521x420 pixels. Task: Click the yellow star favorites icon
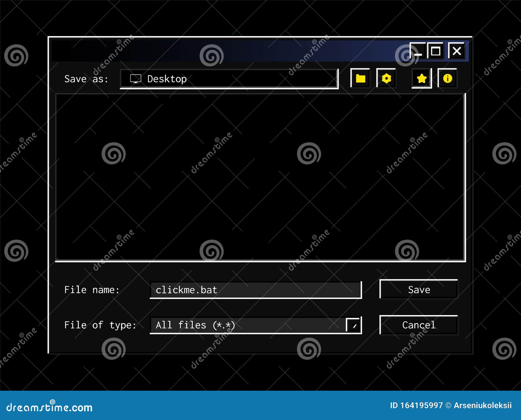click(x=421, y=78)
